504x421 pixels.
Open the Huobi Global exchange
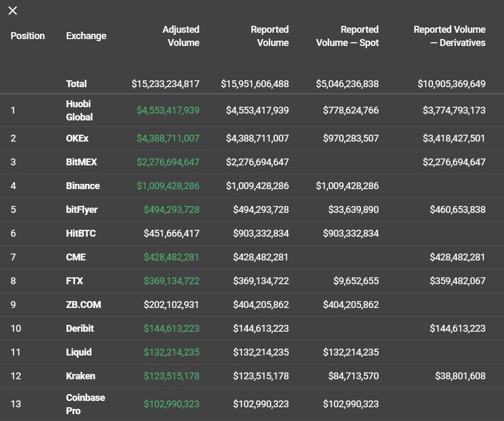pos(79,110)
